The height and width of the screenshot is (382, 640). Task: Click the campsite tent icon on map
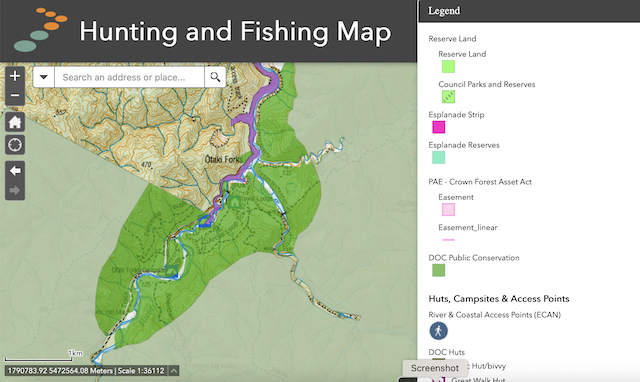click(x=172, y=270)
